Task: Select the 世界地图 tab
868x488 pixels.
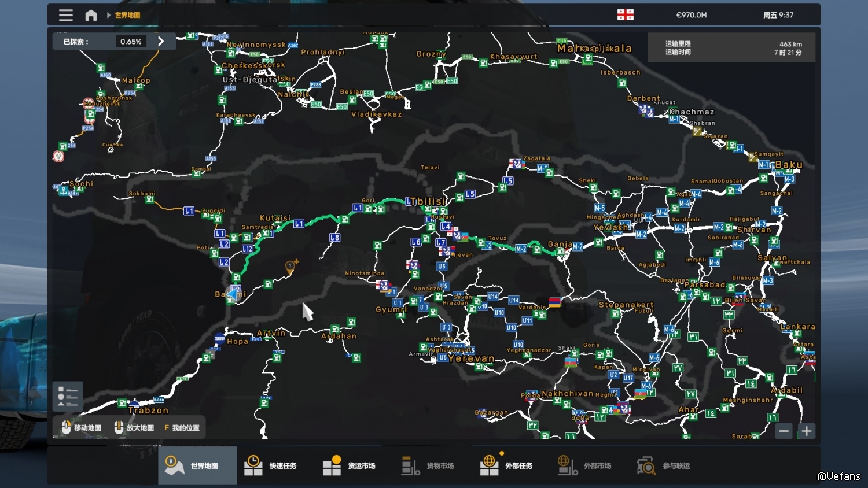Action: (197, 465)
